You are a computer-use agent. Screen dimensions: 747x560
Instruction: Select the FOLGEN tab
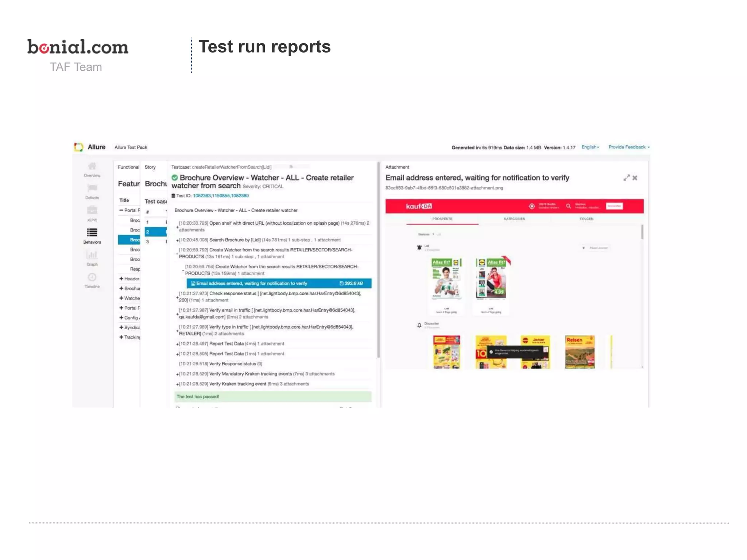(x=587, y=219)
